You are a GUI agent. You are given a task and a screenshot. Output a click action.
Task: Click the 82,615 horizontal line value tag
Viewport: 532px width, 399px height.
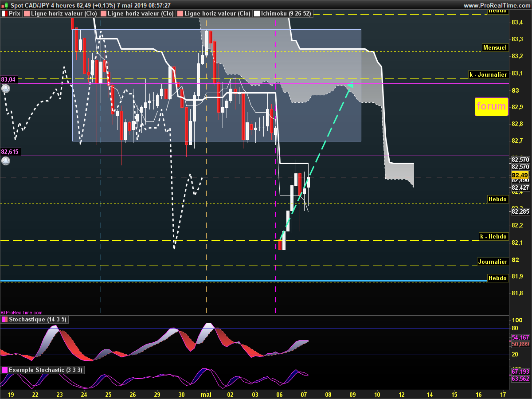(x=10, y=152)
